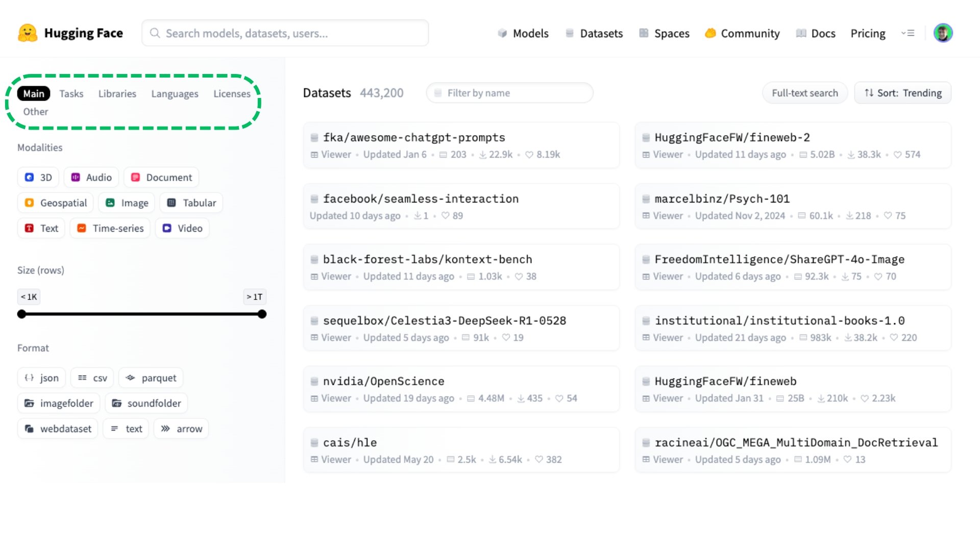The image size is (980, 551).
Task: Click the Time-series modality icon
Action: (82, 228)
